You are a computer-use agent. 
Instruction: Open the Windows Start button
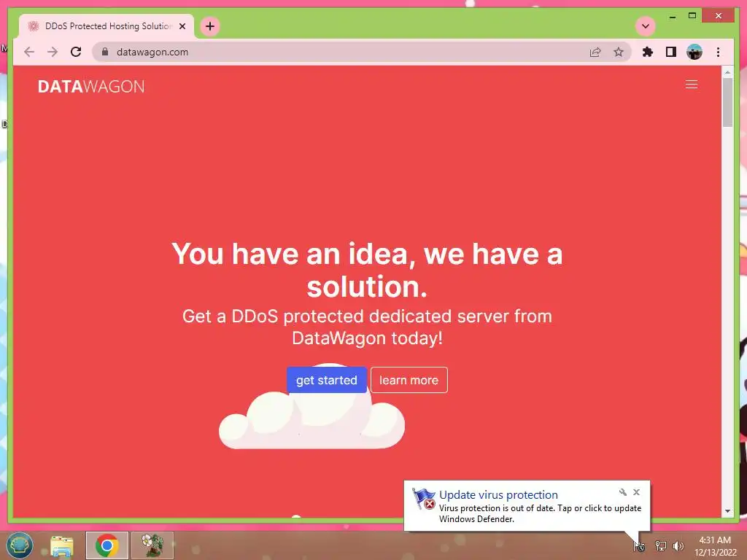point(20,545)
